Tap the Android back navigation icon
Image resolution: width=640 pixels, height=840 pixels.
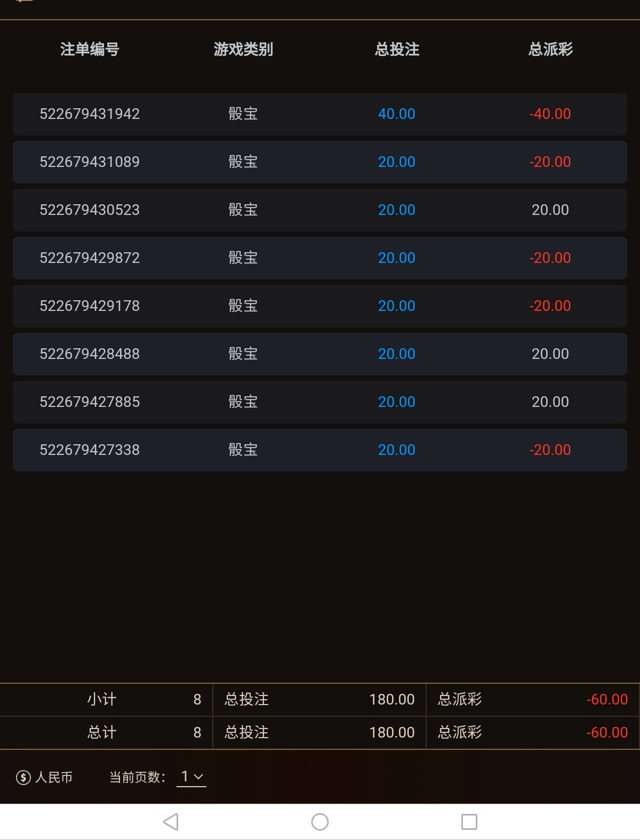point(171,822)
